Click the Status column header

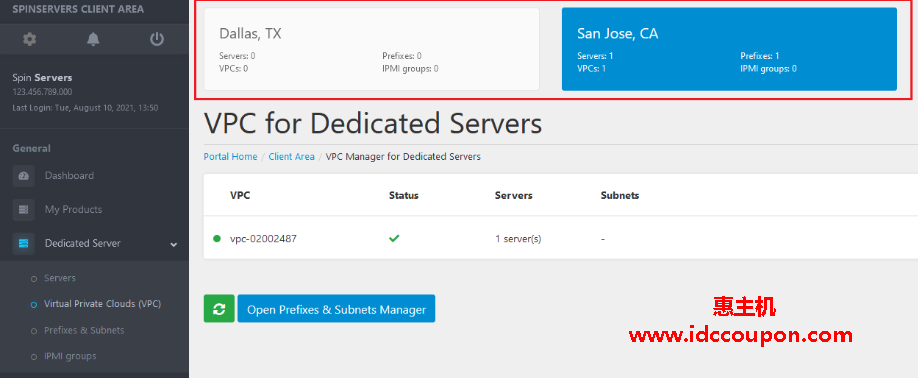(403, 195)
